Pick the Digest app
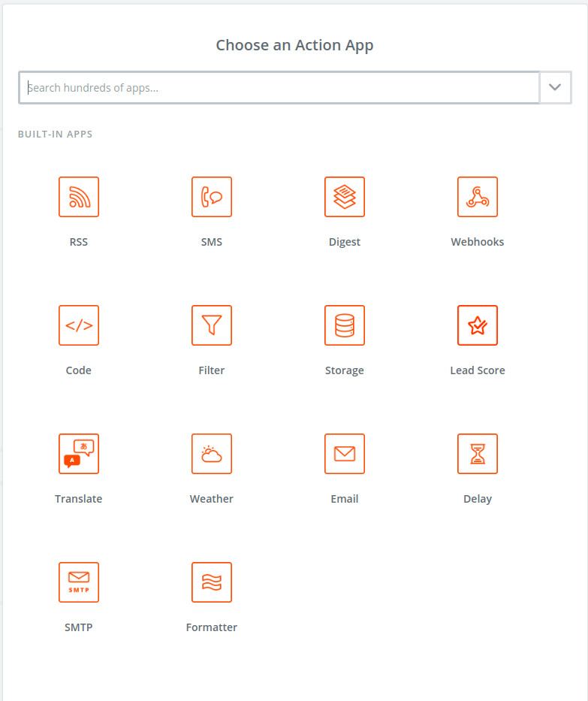 345,197
